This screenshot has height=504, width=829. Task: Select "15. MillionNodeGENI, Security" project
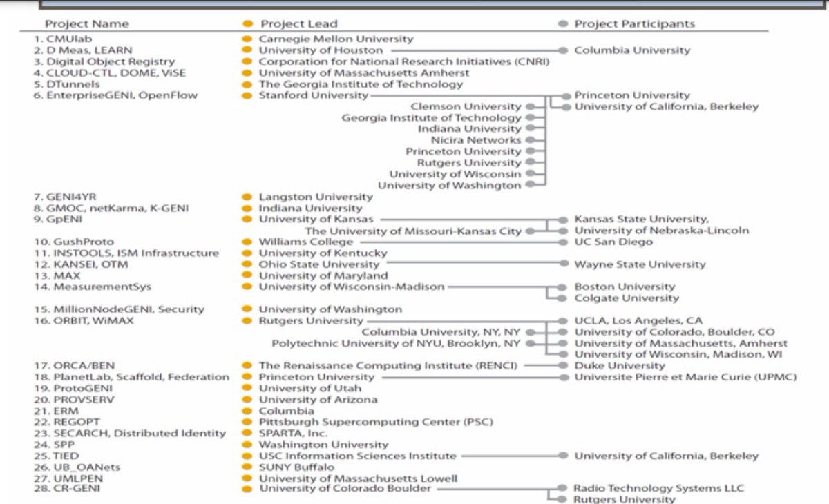(x=119, y=309)
